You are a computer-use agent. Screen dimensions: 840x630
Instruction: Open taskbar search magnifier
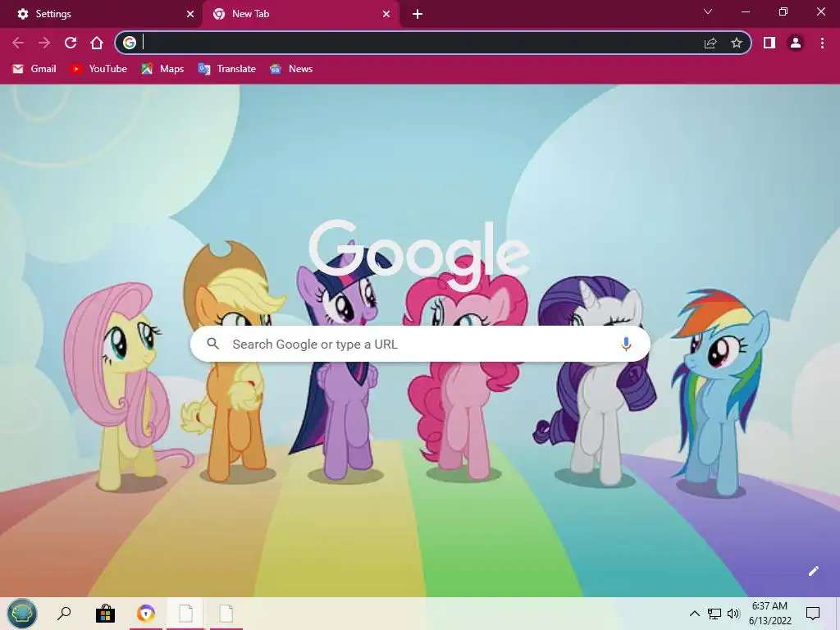64,614
